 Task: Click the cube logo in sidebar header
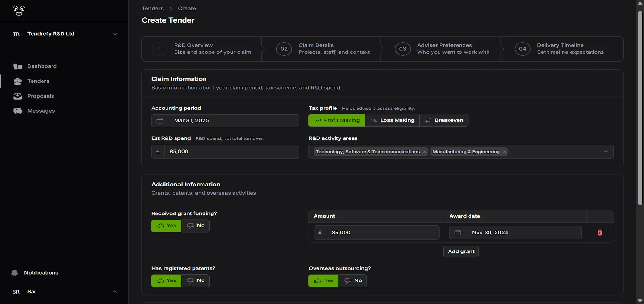coord(19,11)
